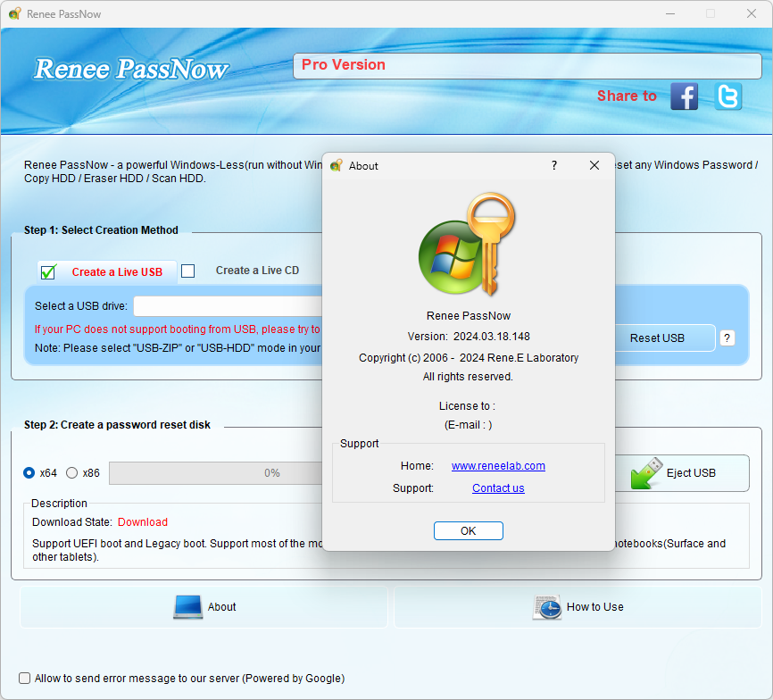Image resolution: width=773 pixels, height=700 pixels.
Task: Click the green arrow Eject USB icon
Action: click(646, 473)
